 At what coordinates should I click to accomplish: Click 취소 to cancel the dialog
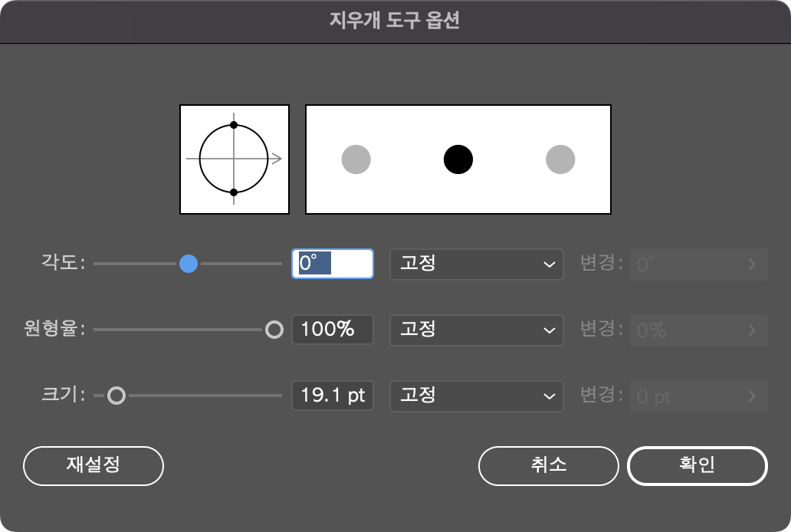(548, 465)
